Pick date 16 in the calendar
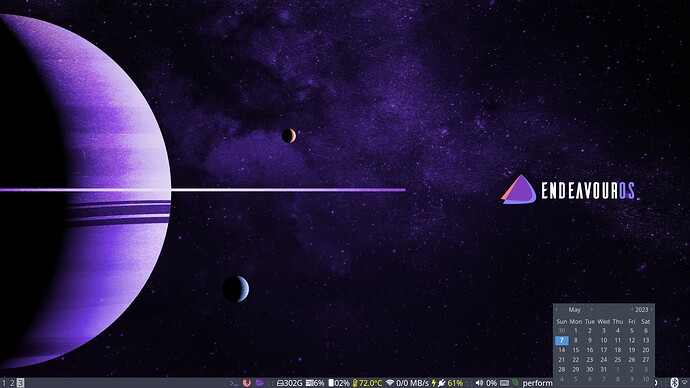Viewport: 690px width, 388px height. pyautogui.click(x=590, y=350)
